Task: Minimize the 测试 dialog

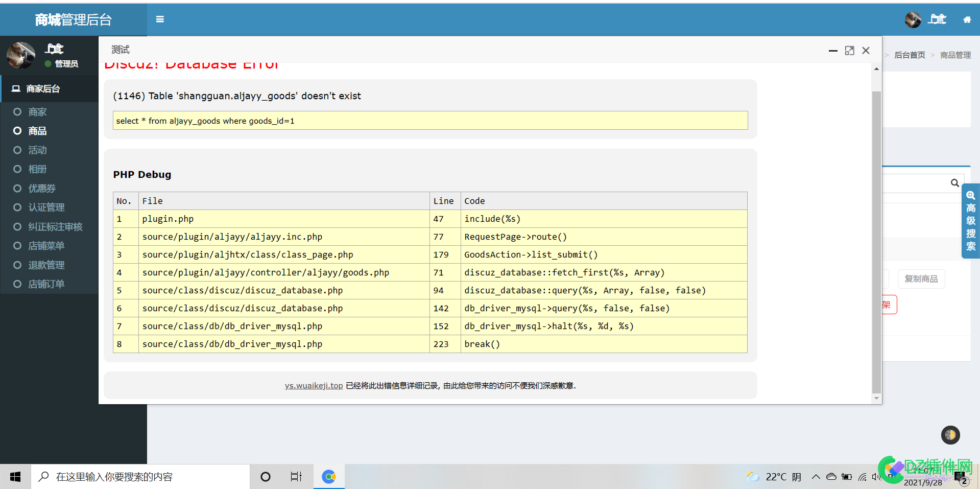Action: click(833, 51)
